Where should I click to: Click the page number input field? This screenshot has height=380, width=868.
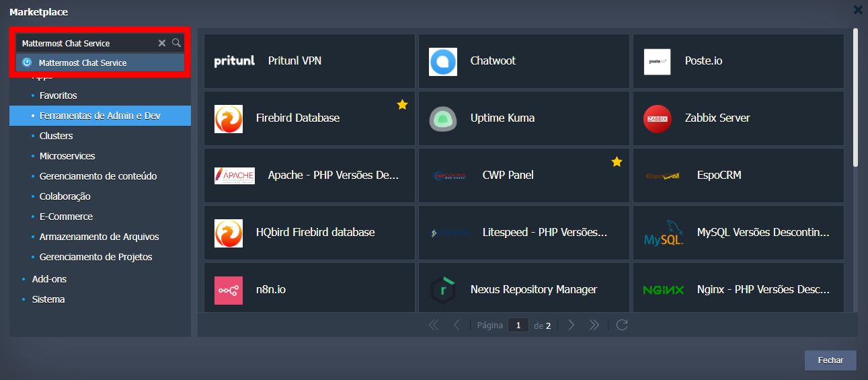(x=518, y=326)
